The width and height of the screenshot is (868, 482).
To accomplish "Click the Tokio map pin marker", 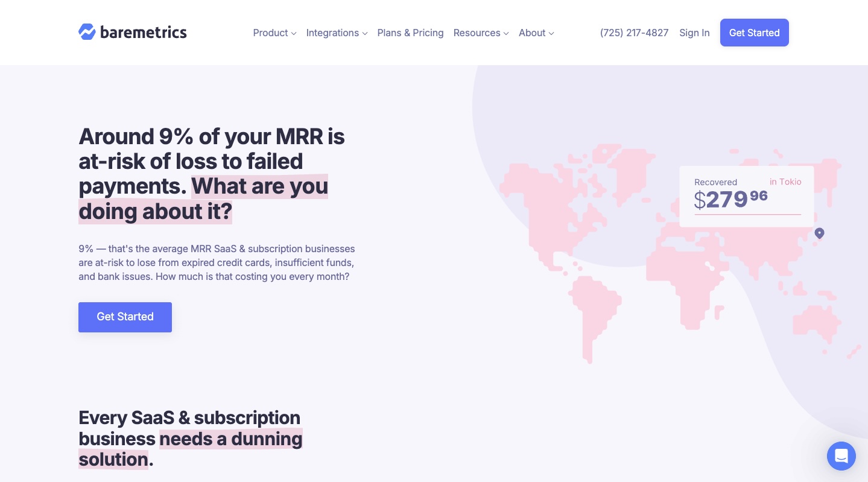I will pos(819,233).
